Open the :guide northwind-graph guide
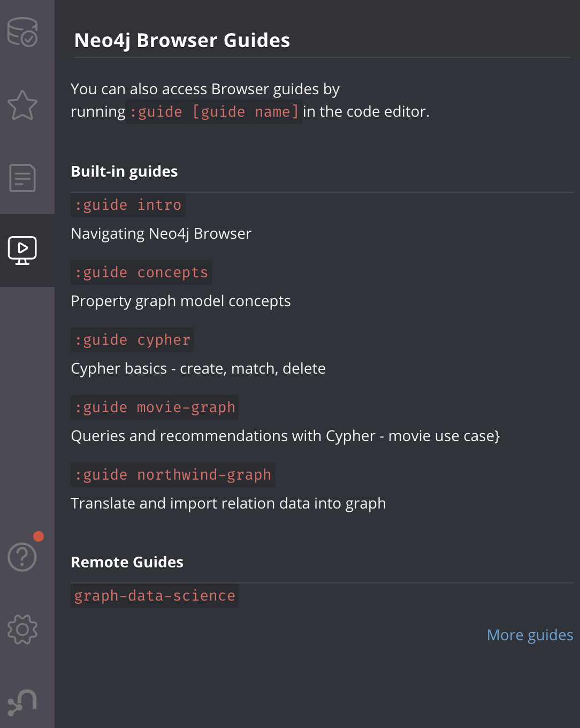Image resolution: width=580 pixels, height=728 pixels. click(172, 474)
